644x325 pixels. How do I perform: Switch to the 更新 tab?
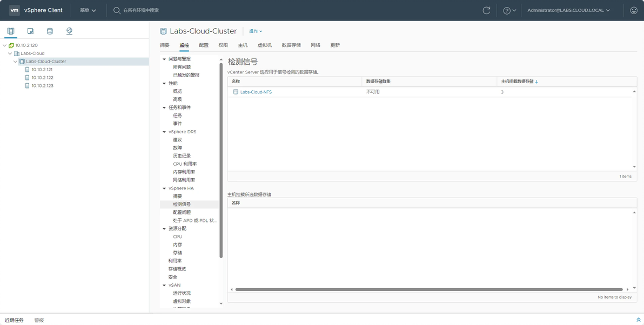click(x=335, y=45)
